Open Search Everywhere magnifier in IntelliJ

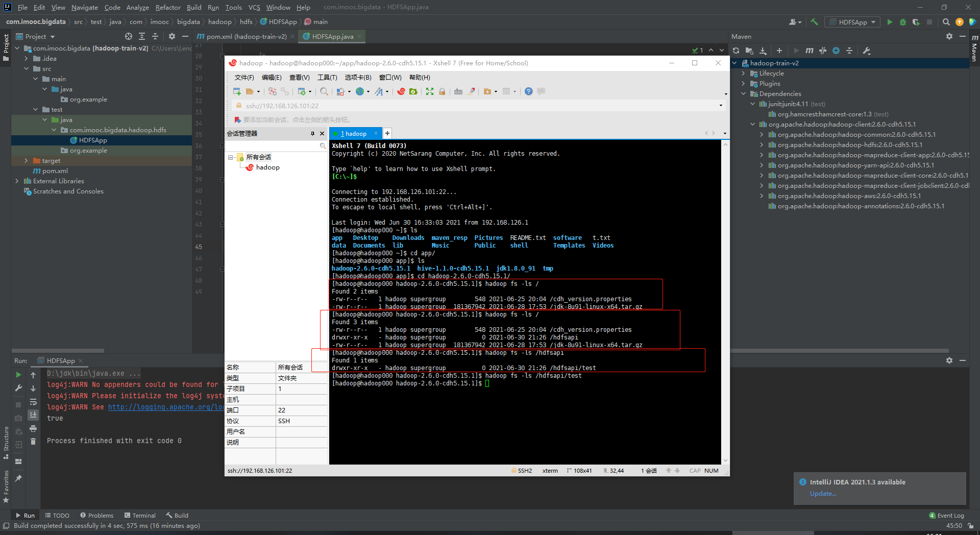click(x=946, y=22)
